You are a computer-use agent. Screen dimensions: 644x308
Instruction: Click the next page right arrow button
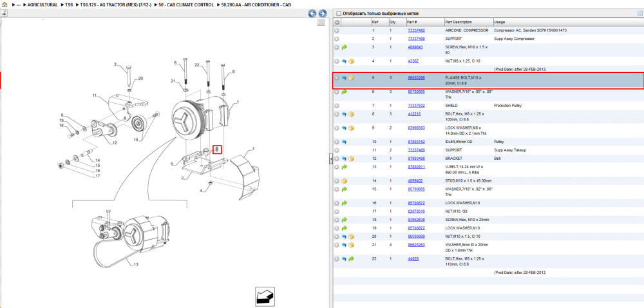[x=323, y=14]
